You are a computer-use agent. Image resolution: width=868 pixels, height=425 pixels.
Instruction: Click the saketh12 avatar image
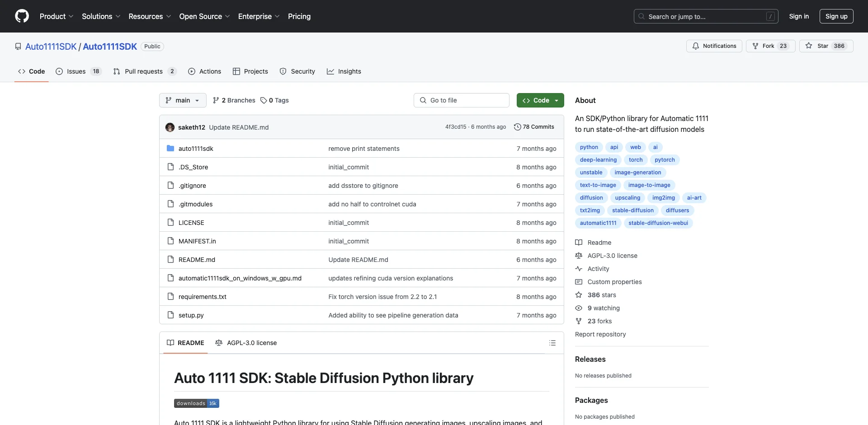pos(170,127)
